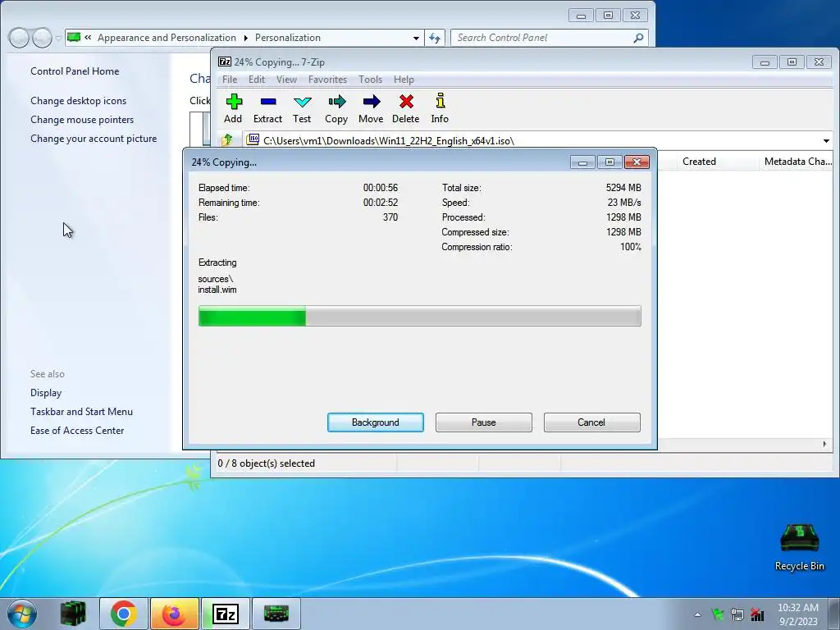Screen dimensions: 840x630
Task: Click the ISO file icon in address bar
Action: [x=253, y=139]
